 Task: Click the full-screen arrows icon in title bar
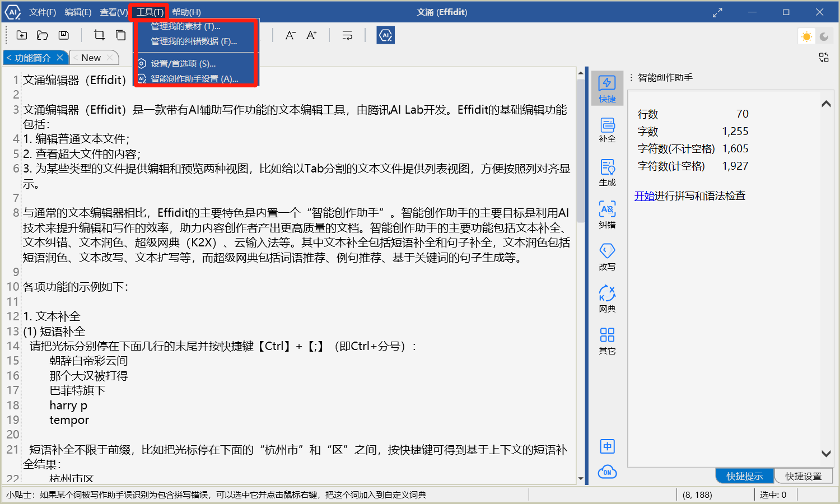717,12
